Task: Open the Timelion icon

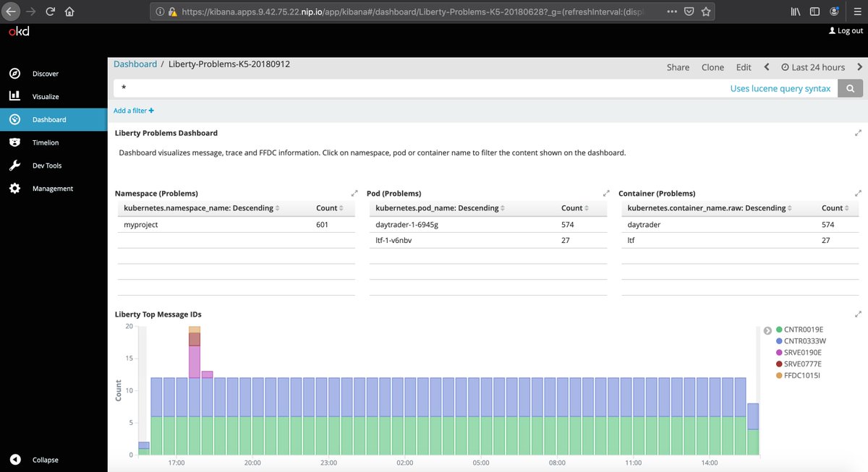Action: tap(14, 142)
